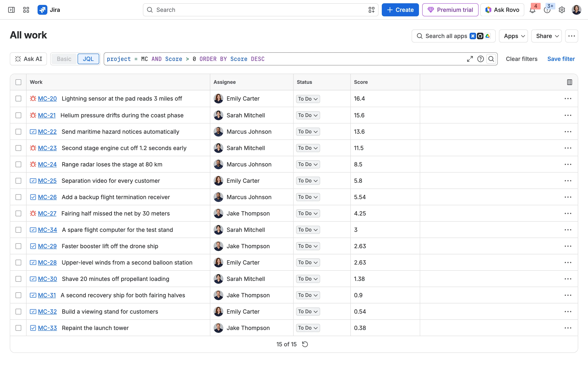This screenshot has height=368, width=588.
Task: Open the Apps dropdown
Action: 513,36
